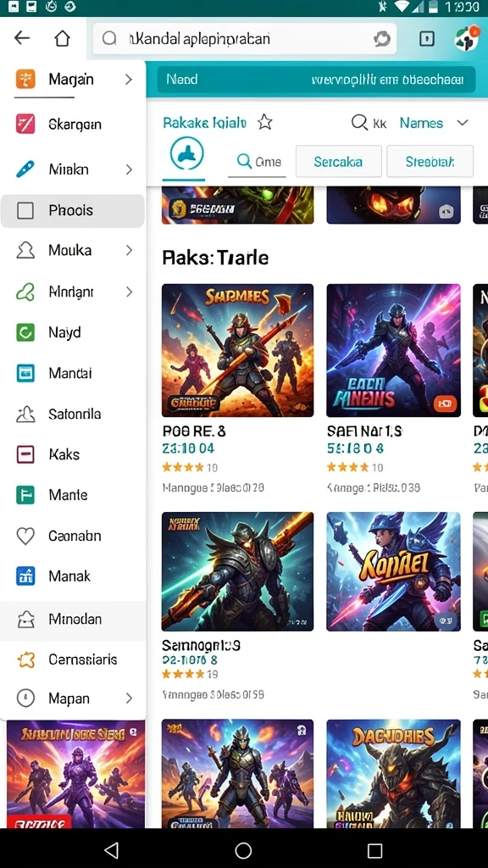Open the SAEI NAI I.S game title
This screenshot has width=488, height=868.
pos(364,431)
